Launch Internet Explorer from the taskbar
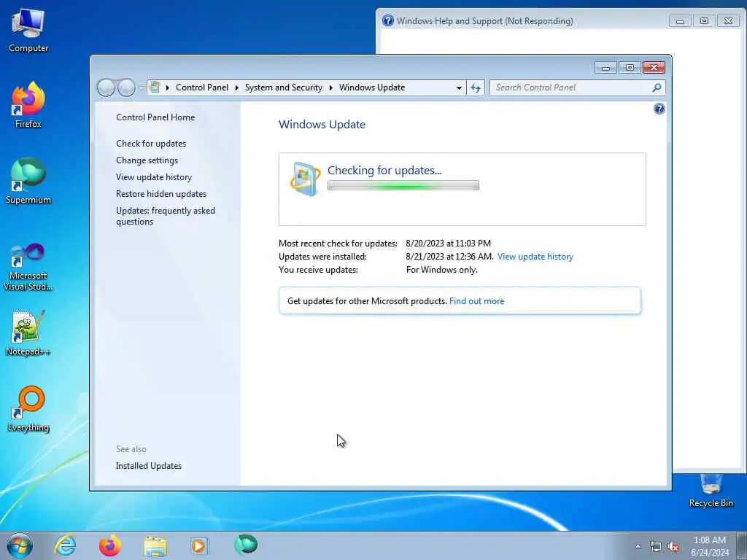This screenshot has height=560, width=747. 65,545
